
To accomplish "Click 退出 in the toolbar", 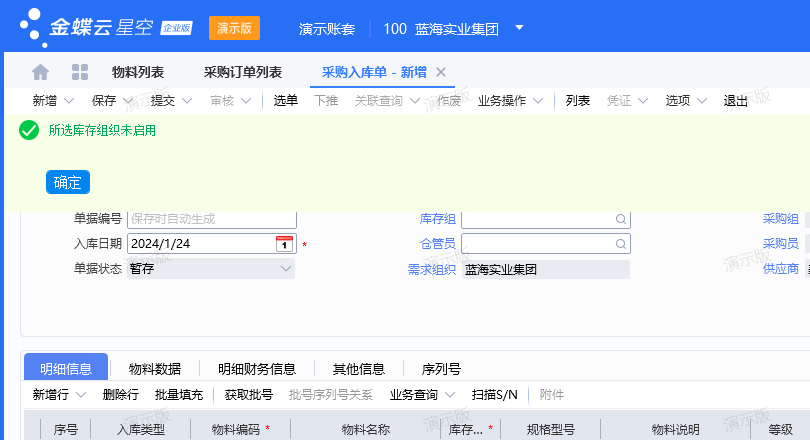I will click(735, 101).
